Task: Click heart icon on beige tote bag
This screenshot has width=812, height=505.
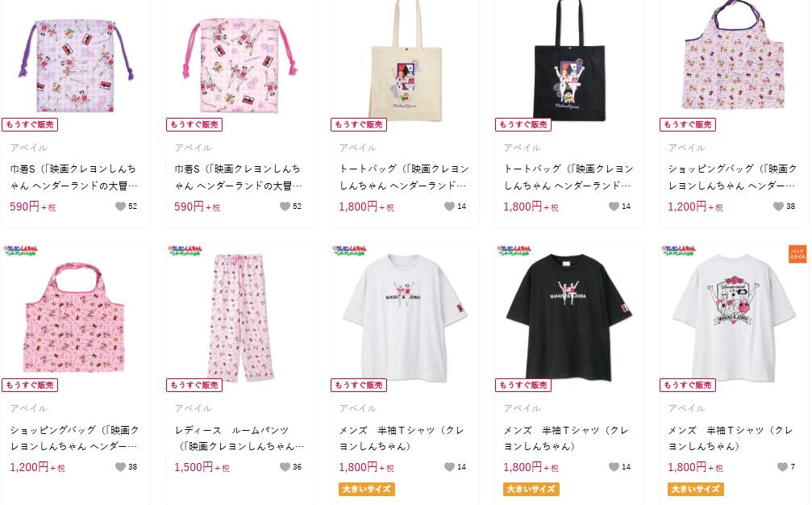Action: pyautogui.click(x=449, y=207)
